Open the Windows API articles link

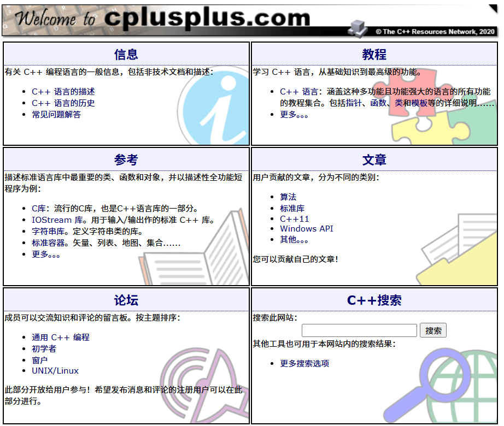coord(306,228)
